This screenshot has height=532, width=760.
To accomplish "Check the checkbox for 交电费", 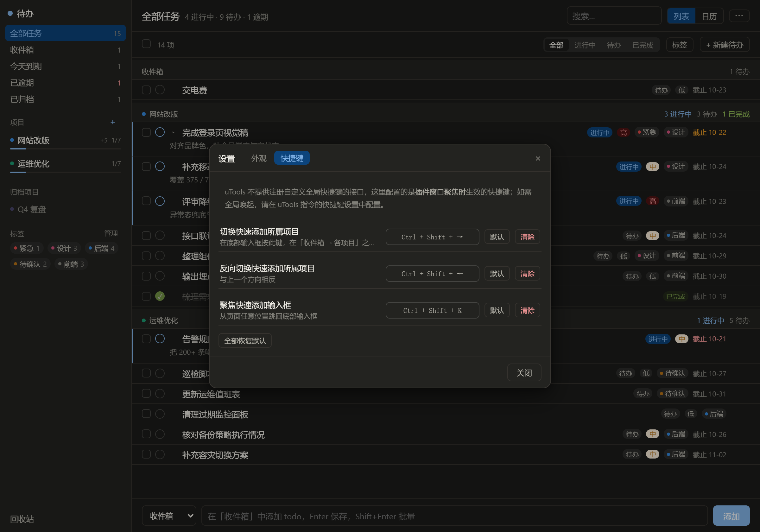I will point(146,90).
